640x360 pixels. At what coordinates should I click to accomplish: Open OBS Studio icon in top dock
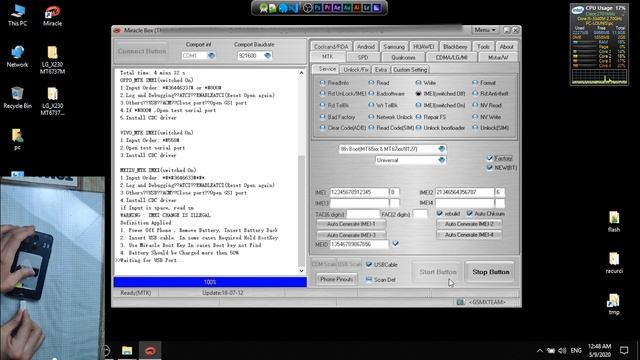click(x=307, y=8)
